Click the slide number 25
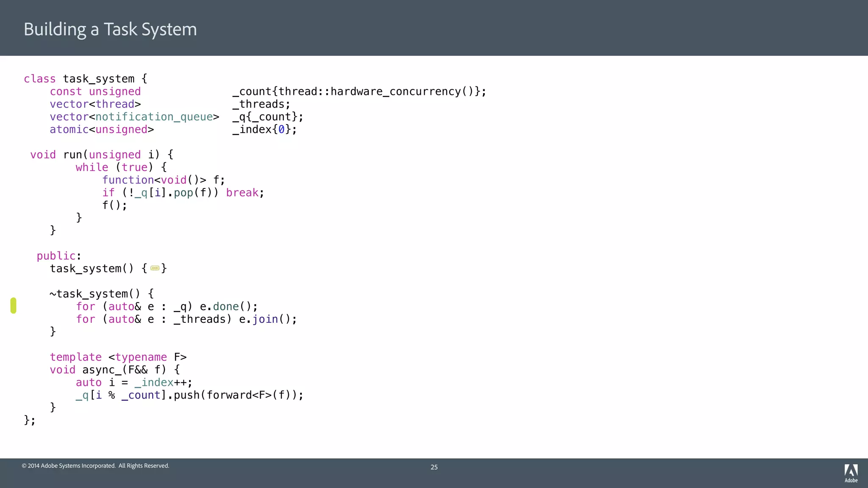The height and width of the screenshot is (488, 868). (x=434, y=467)
